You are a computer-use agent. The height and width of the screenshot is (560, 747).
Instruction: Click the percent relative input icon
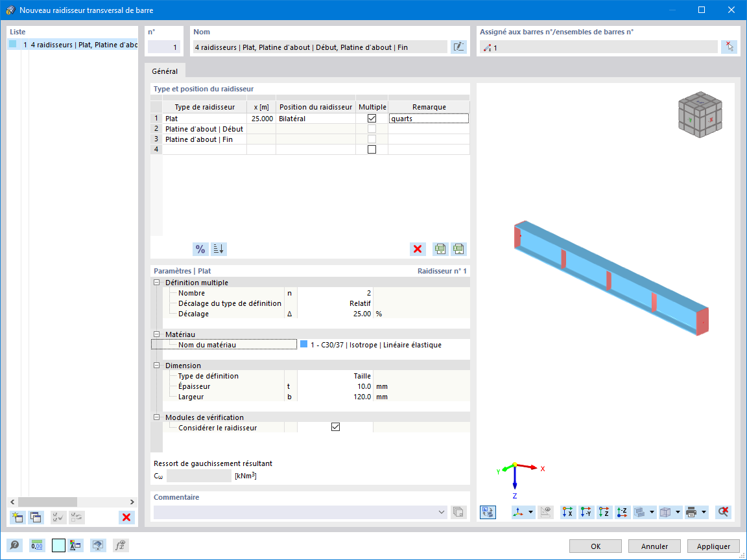tap(200, 249)
